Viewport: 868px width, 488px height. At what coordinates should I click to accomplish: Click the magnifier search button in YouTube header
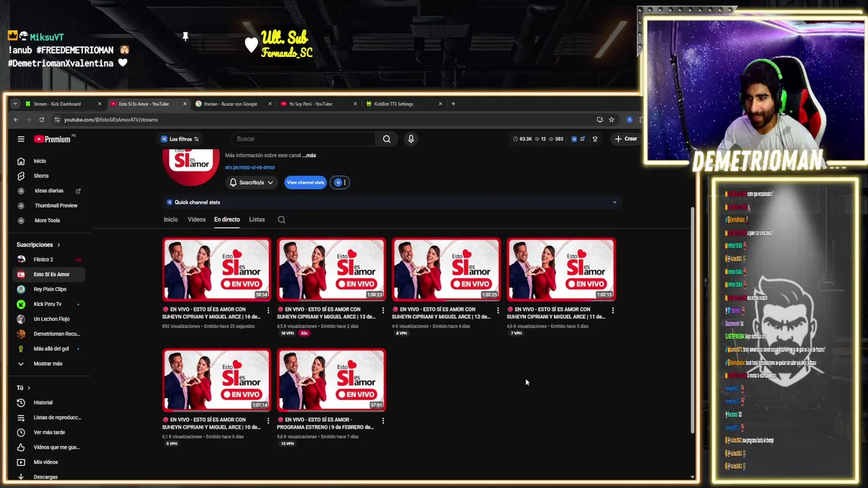(x=387, y=139)
